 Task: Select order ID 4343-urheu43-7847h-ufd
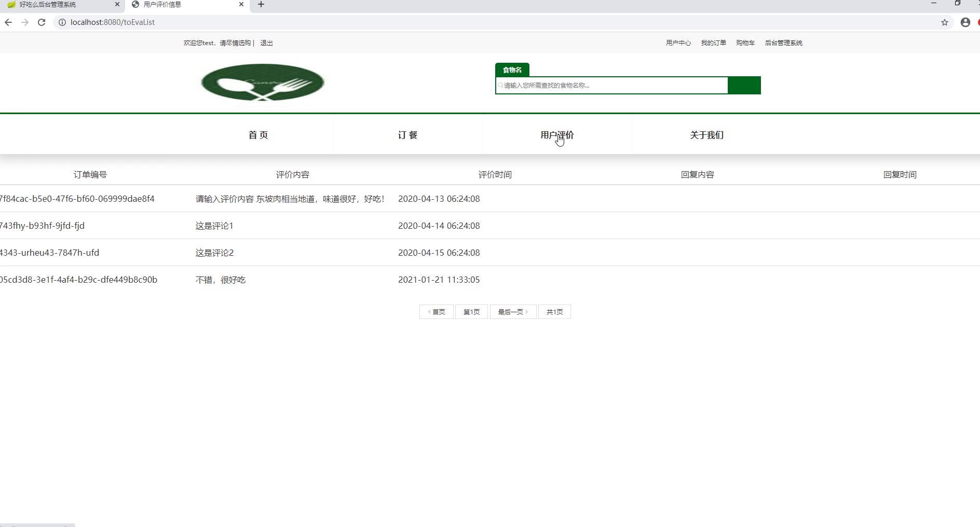tap(50, 253)
